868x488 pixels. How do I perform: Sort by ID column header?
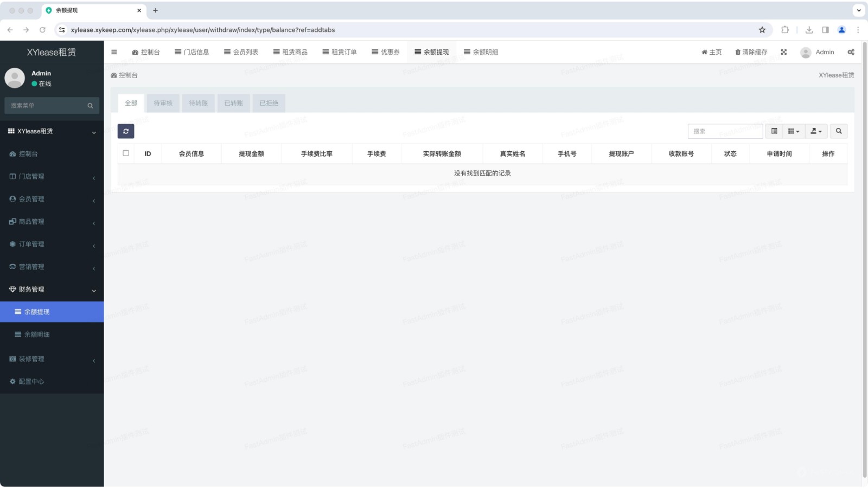click(x=148, y=154)
